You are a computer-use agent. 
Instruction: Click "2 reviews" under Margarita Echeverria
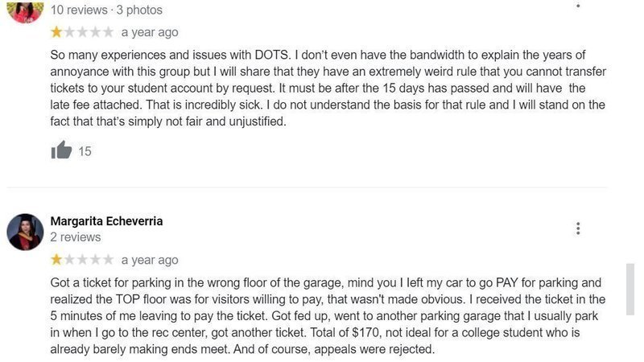tap(76, 237)
